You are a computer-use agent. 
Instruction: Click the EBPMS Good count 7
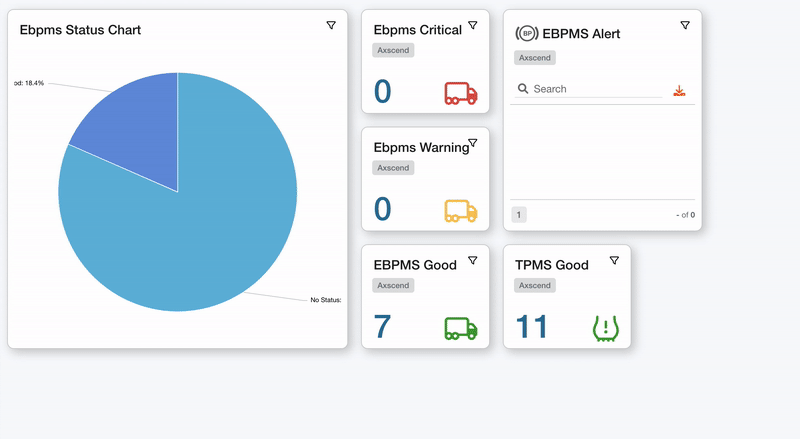click(x=382, y=327)
